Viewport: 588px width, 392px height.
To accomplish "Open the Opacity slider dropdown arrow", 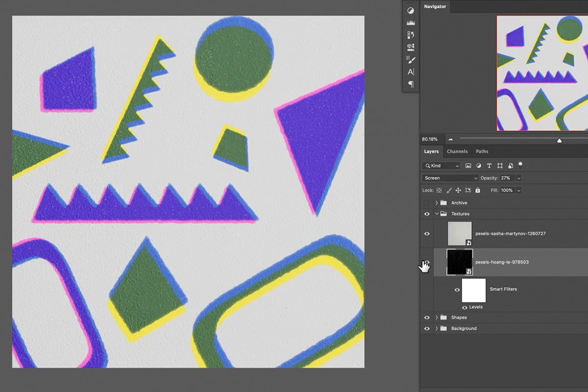I will pyautogui.click(x=519, y=178).
